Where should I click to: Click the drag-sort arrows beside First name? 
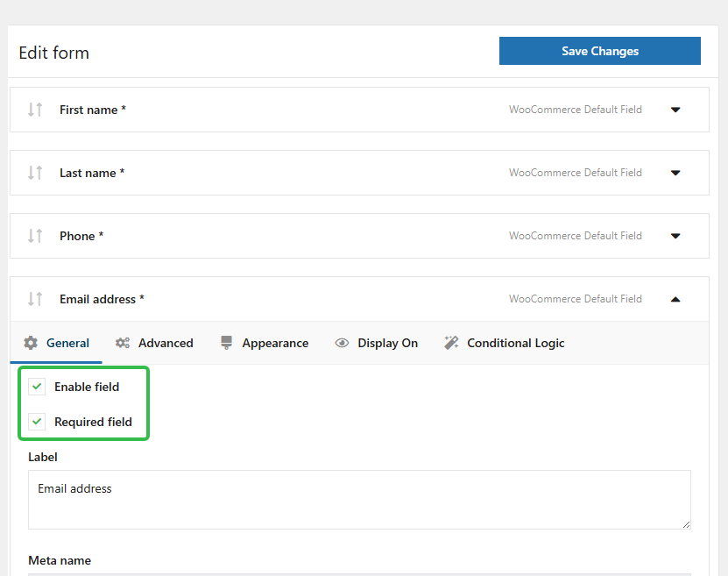click(35, 110)
